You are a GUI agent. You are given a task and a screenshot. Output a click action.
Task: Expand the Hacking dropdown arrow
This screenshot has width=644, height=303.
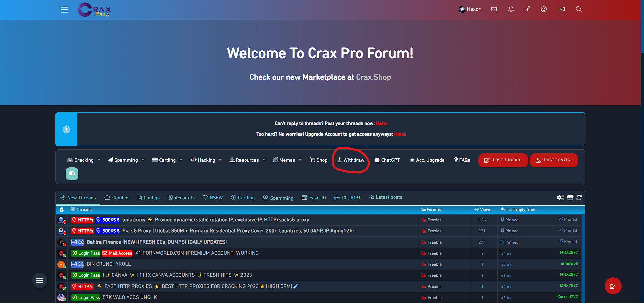[220, 160]
